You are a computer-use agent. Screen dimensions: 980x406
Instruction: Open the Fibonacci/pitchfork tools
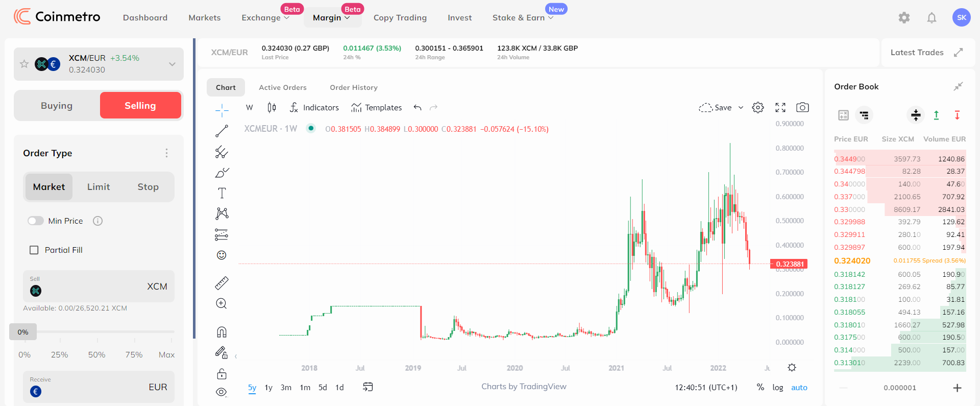[222, 152]
